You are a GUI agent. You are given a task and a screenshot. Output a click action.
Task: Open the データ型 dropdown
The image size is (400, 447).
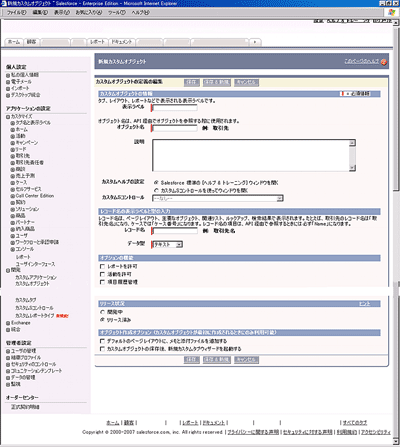pos(167,244)
